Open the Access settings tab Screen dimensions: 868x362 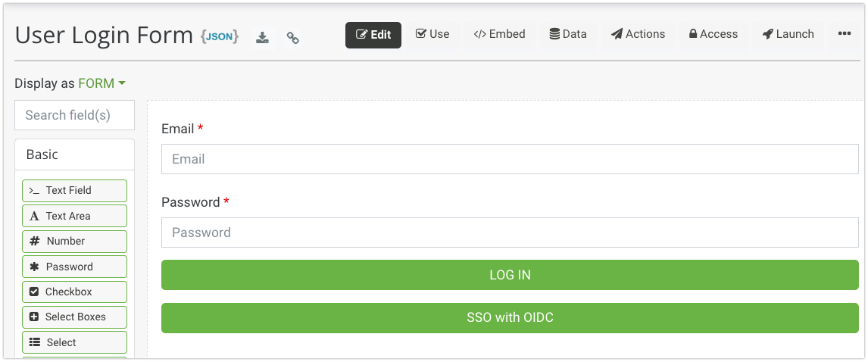pos(713,34)
